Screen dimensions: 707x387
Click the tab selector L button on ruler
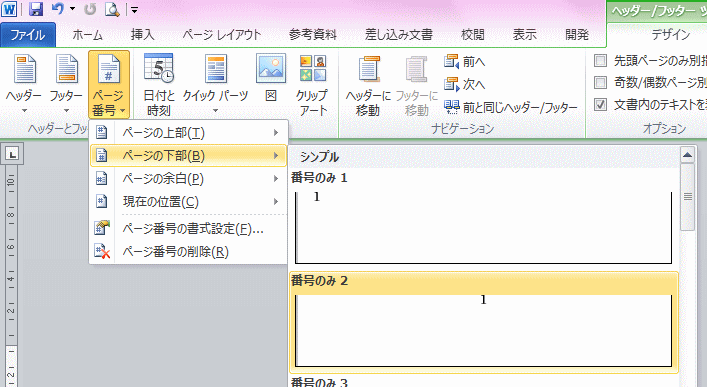click(12, 154)
